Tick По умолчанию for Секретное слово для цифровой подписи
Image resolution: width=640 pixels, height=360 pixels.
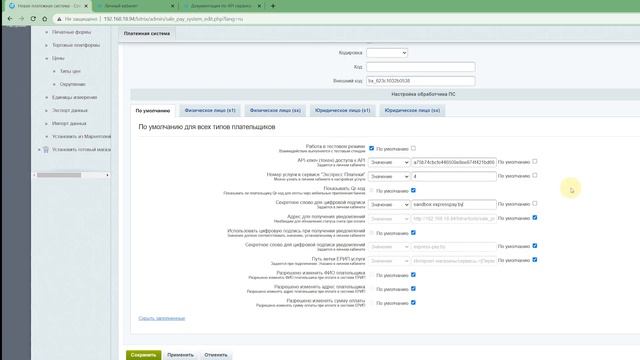point(535,203)
